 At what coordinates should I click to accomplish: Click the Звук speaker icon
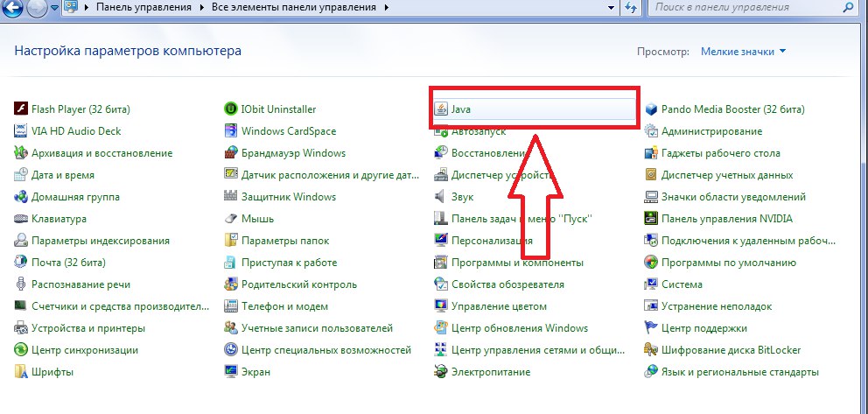pyautogui.click(x=442, y=197)
